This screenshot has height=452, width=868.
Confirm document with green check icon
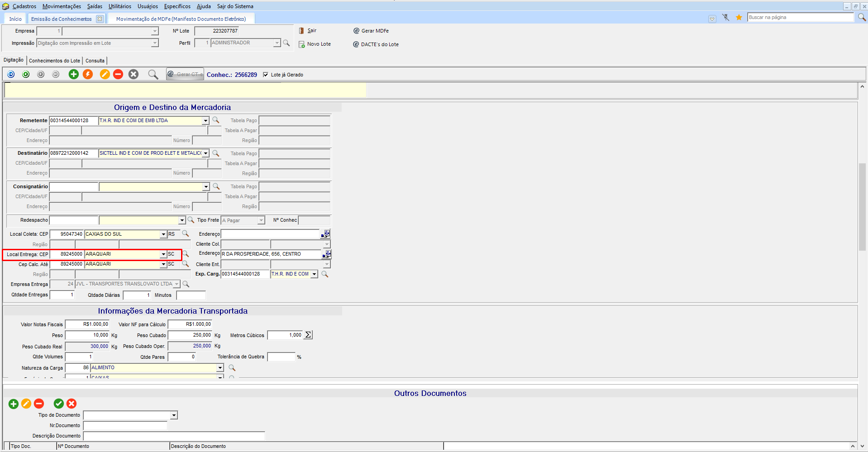59,404
